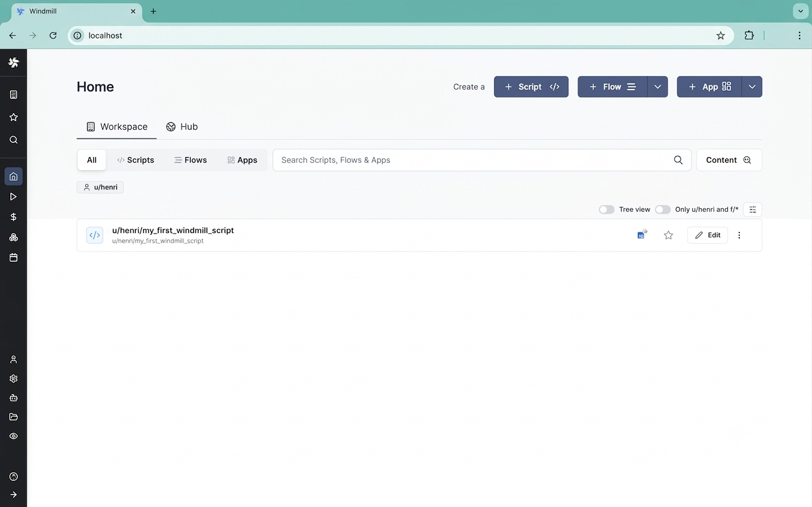
Task: Open the help icon in sidebar
Action: click(13, 477)
